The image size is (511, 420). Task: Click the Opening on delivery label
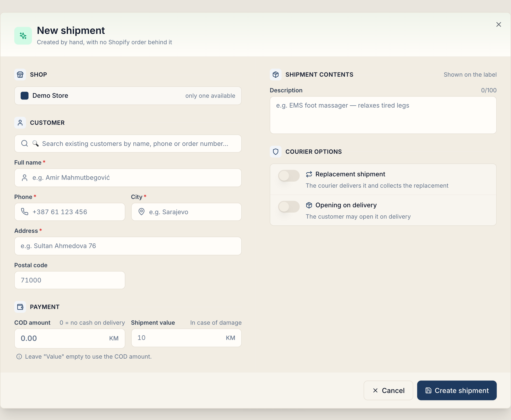tap(346, 205)
